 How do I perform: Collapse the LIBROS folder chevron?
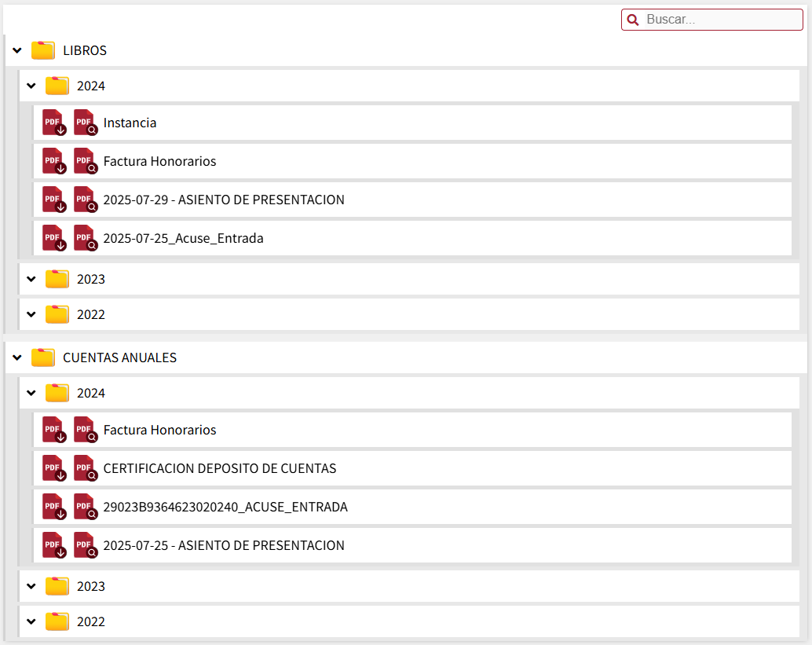tap(17, 50)
